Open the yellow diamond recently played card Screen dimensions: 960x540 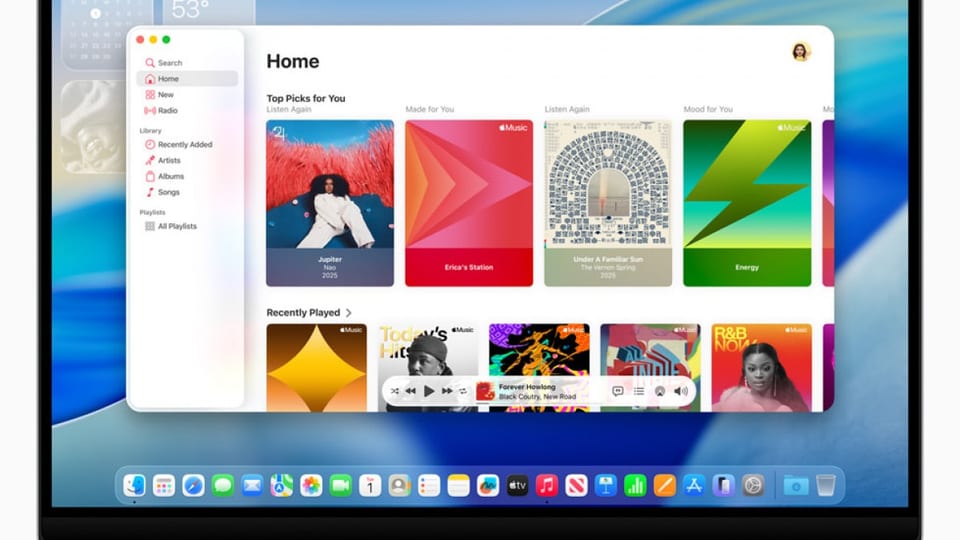[x=317, y=367]
